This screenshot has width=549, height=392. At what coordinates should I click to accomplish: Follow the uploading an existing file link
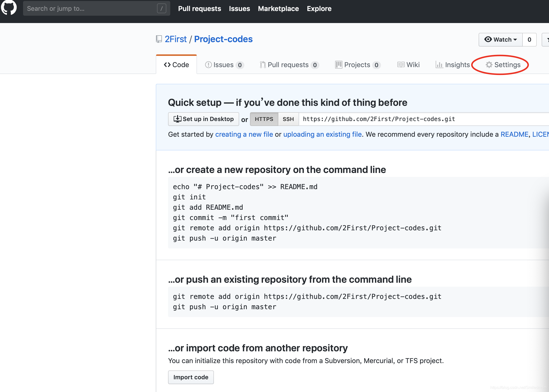point(323,134)
